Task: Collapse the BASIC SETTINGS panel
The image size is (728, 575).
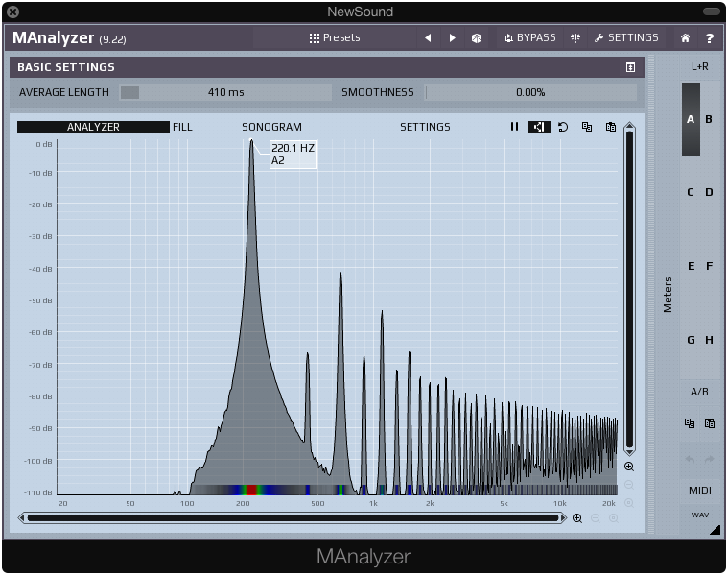Action: click(x=630, y=67)
